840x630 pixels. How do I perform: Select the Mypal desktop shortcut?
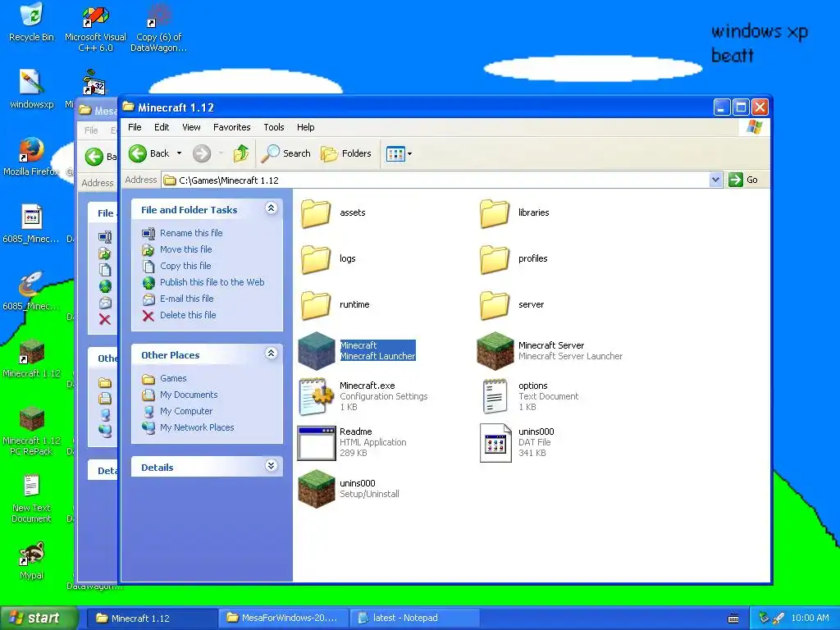[31, 560]
